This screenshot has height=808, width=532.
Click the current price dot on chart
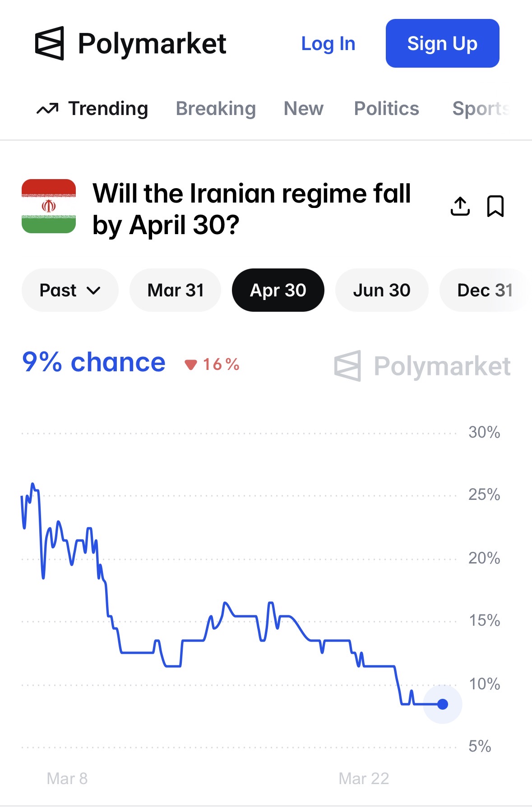point(443,704)
